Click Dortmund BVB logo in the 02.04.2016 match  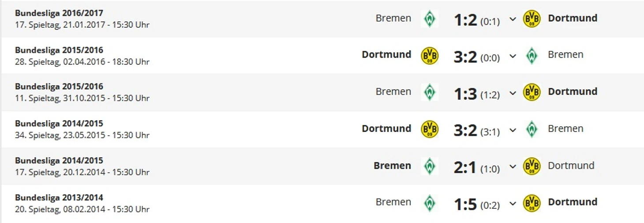(x=430, y=56)
